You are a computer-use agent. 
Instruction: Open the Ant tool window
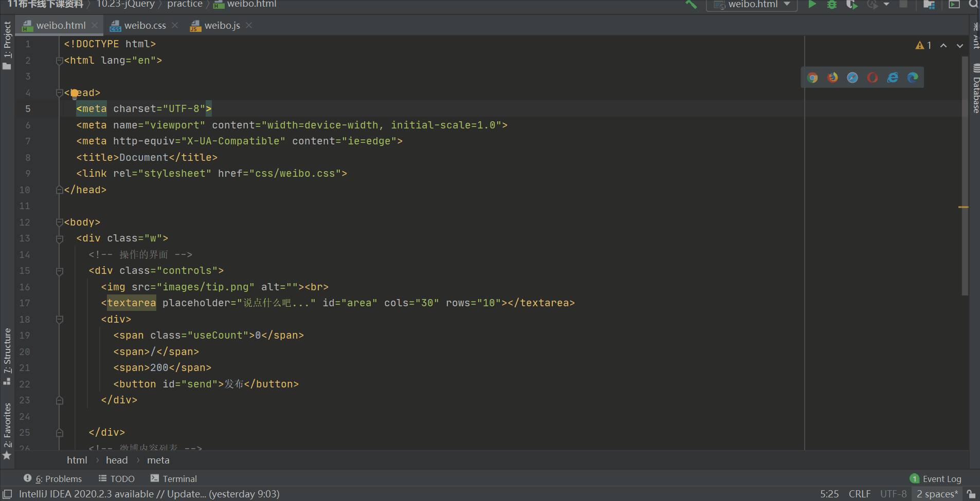click(x=975, y=35)
